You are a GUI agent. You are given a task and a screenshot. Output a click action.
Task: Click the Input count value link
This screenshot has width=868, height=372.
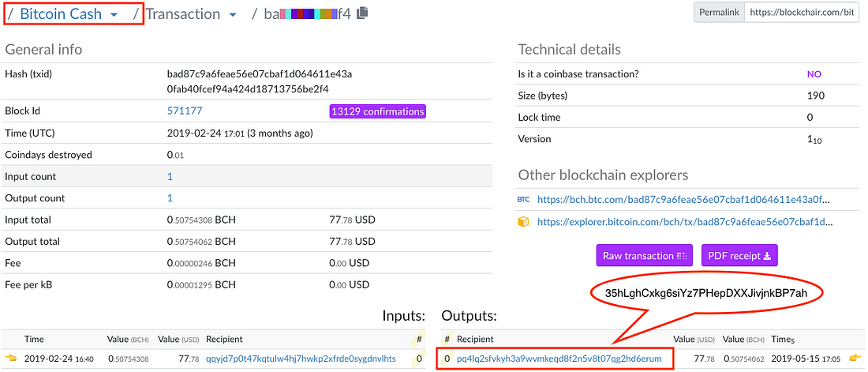click(x=170, y=176)
